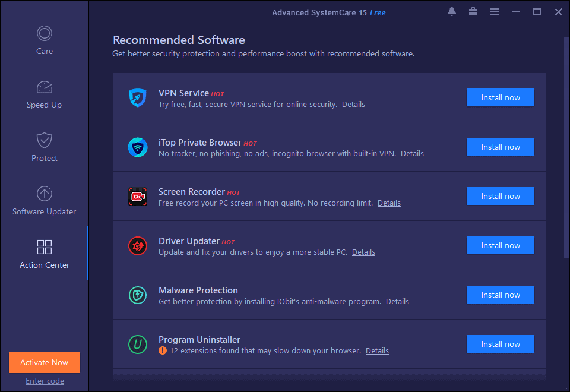
Task: Click the iTop Private Browser icon
Action: click(x=138, y=147)
